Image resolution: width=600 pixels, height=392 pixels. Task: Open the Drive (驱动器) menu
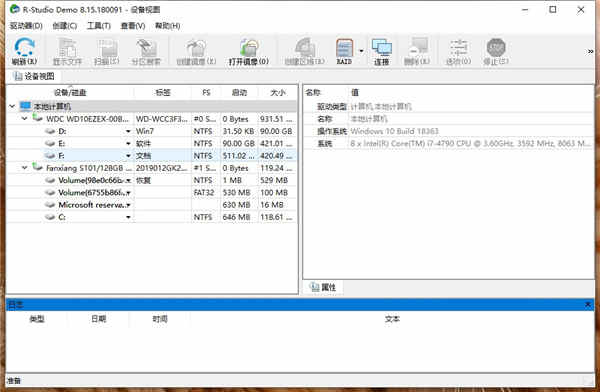pos(26,26)
